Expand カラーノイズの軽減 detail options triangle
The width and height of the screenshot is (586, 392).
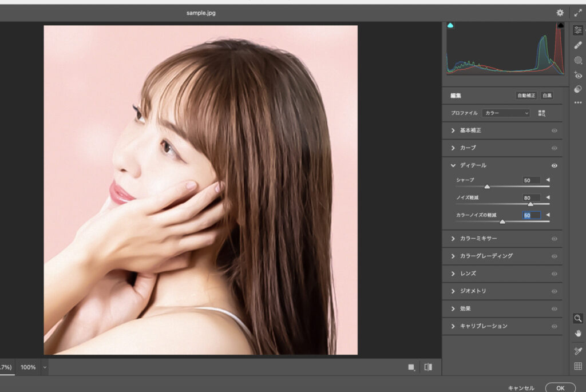[x=548, y=215]
